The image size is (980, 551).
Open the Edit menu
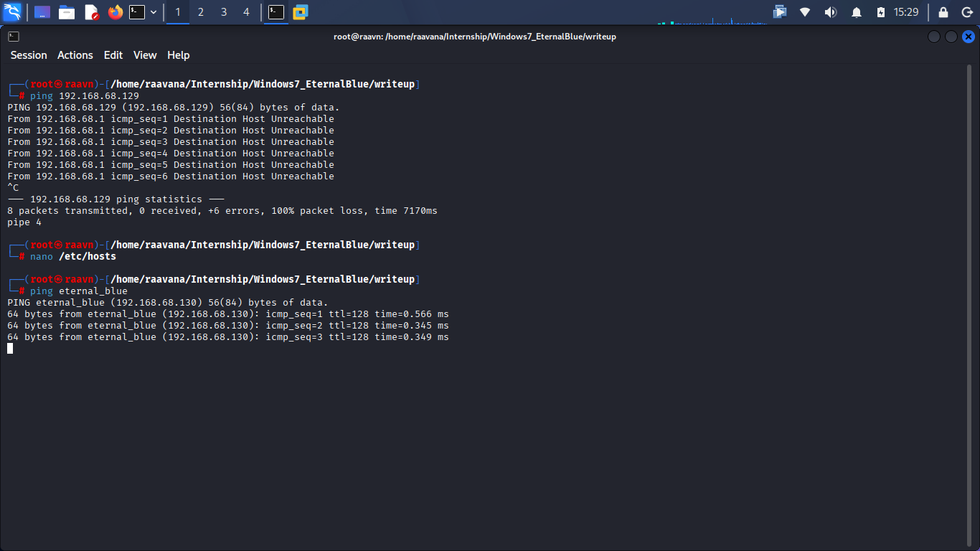tap(113, 55)
